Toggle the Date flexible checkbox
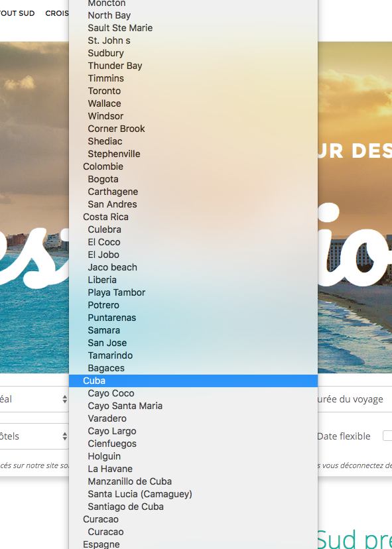Image resolution: width=392 pixels, height=549 pixels. 387,436
